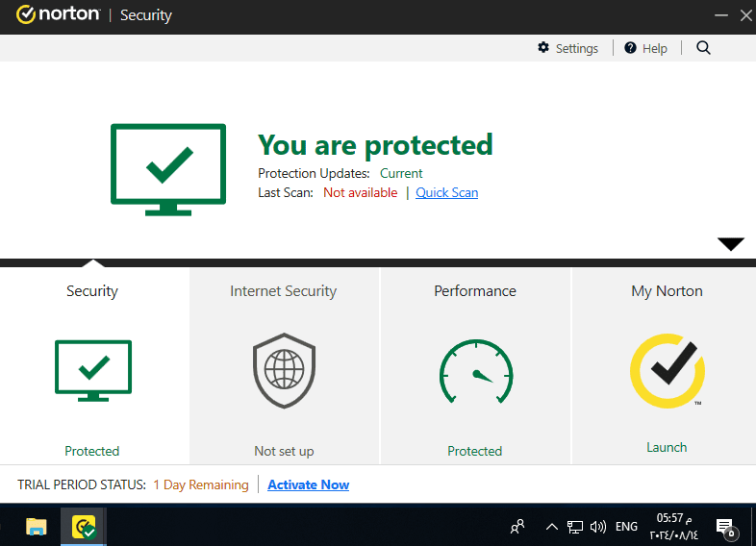The height and width of the screenshot is (546, 756).
Task: Show hidden tray icons chevron
Action: point(552,527)
